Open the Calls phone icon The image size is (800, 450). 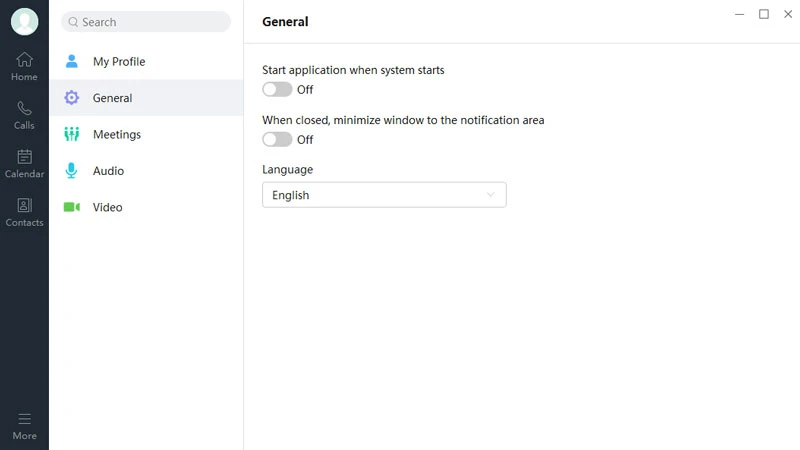pos(24,108)
